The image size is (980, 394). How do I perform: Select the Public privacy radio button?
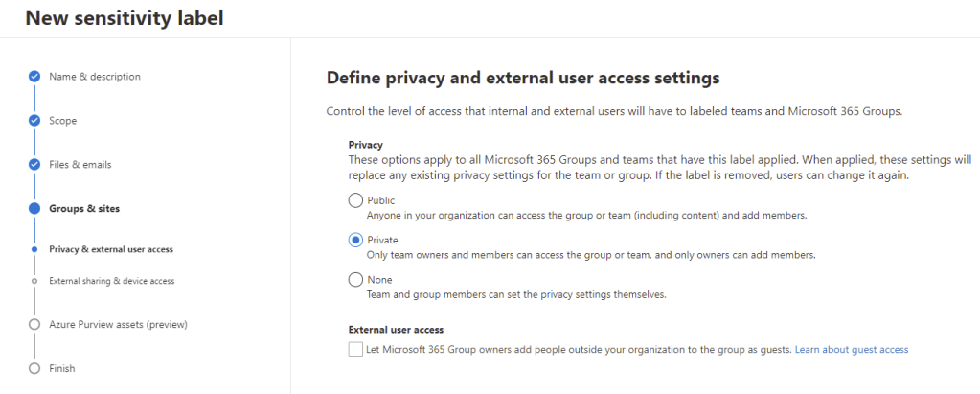point(355,200)
